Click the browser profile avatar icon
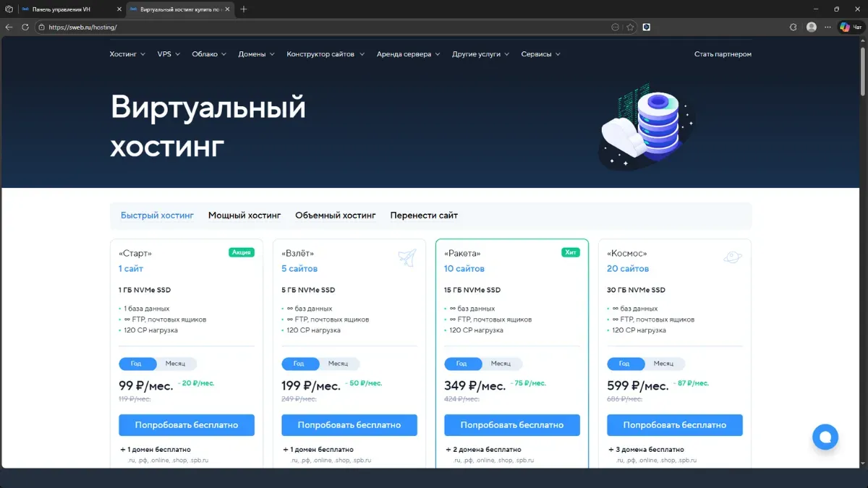 point(811,27)
